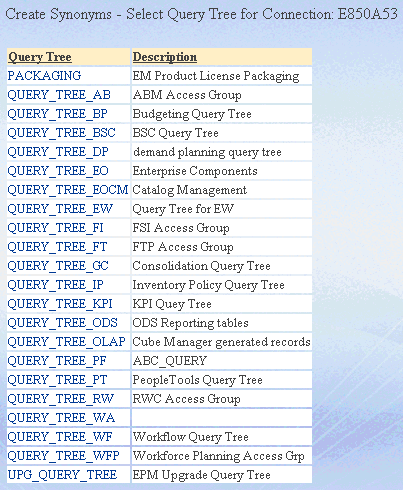Choose the QUERY_TREE_WFP link

63,456
